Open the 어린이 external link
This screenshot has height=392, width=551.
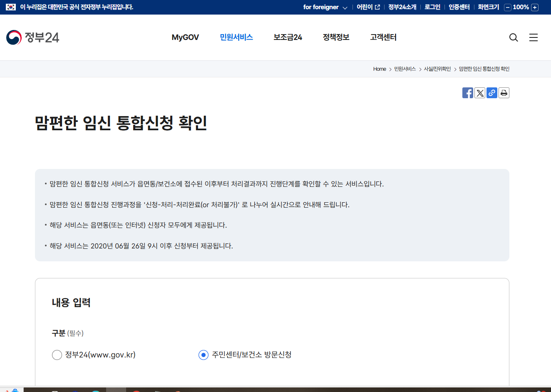point(367,7)
